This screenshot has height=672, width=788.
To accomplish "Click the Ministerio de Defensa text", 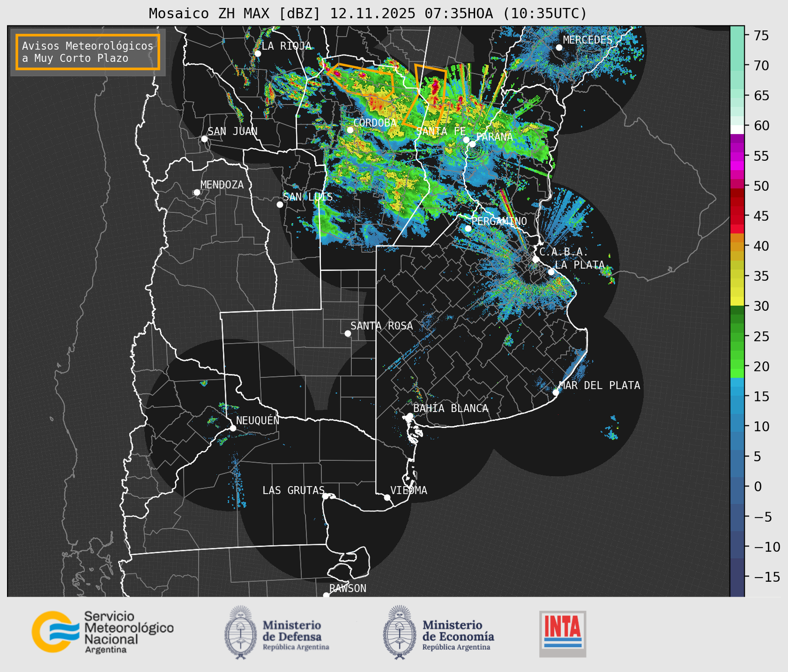I will click(x=296, y=634).
